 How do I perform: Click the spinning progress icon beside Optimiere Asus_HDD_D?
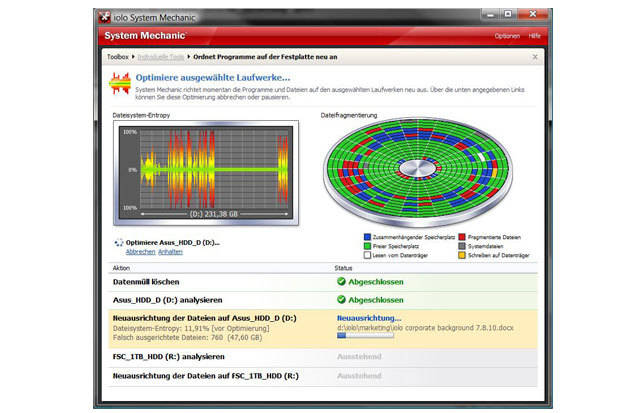118,243
